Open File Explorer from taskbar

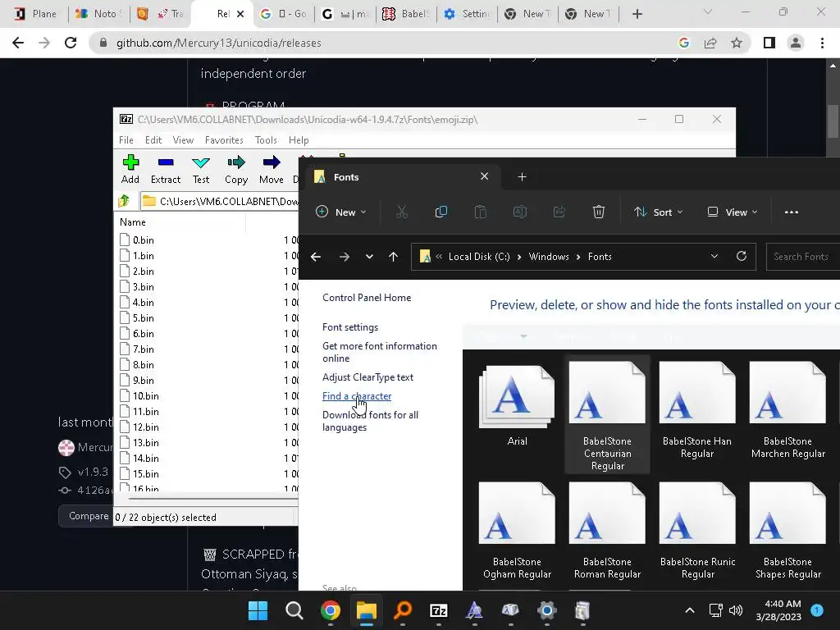point(367,610)
